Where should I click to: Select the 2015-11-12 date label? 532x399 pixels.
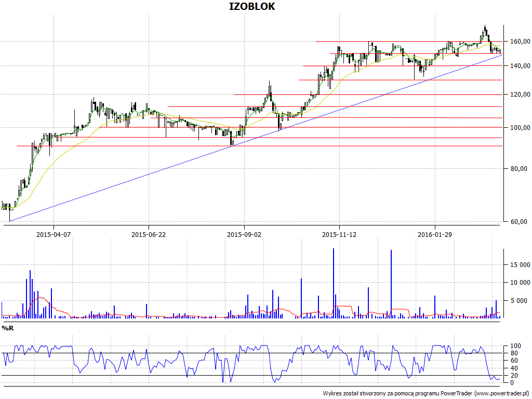(339, 234)
